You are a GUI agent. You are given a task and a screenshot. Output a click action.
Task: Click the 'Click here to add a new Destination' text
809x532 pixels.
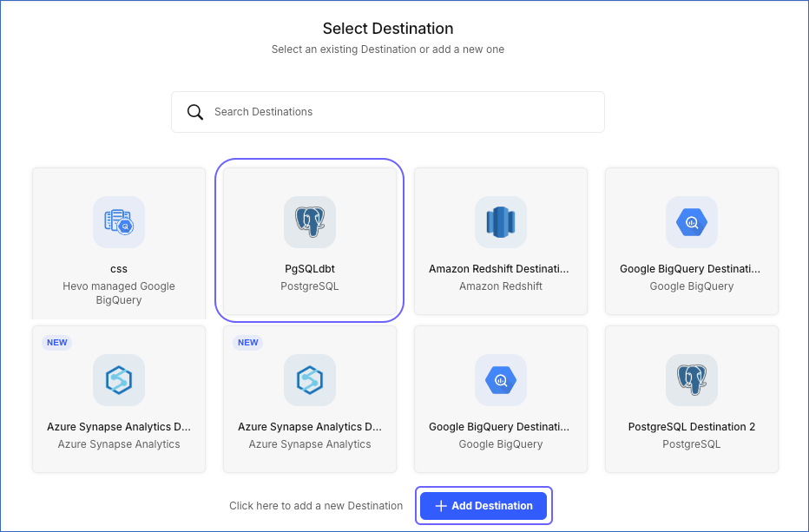tap(315, 505)
